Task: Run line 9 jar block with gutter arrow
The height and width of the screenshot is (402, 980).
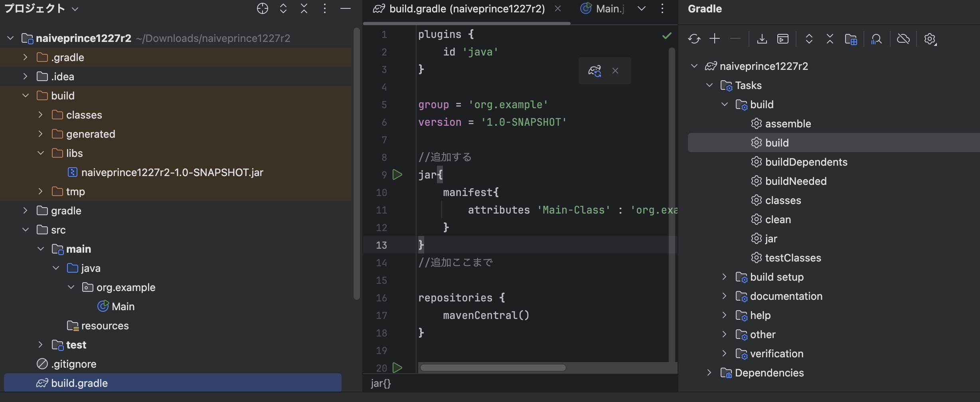Action: click(397, 174)
